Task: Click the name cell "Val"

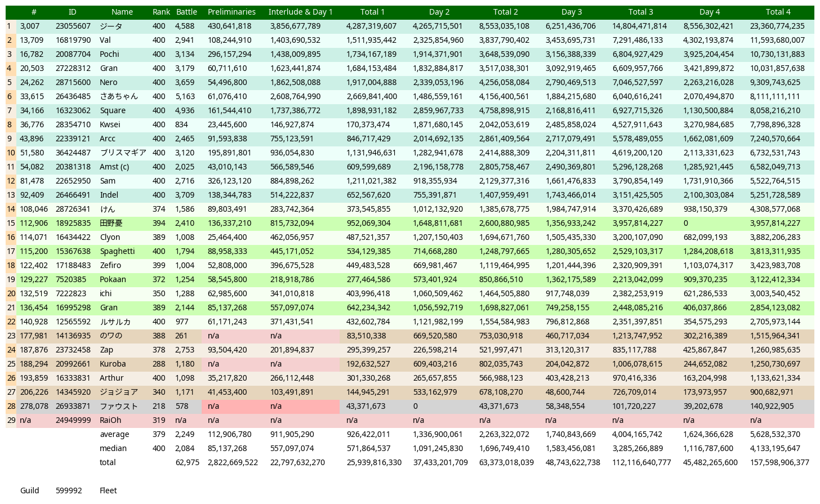Action: [x=105, y=40]
